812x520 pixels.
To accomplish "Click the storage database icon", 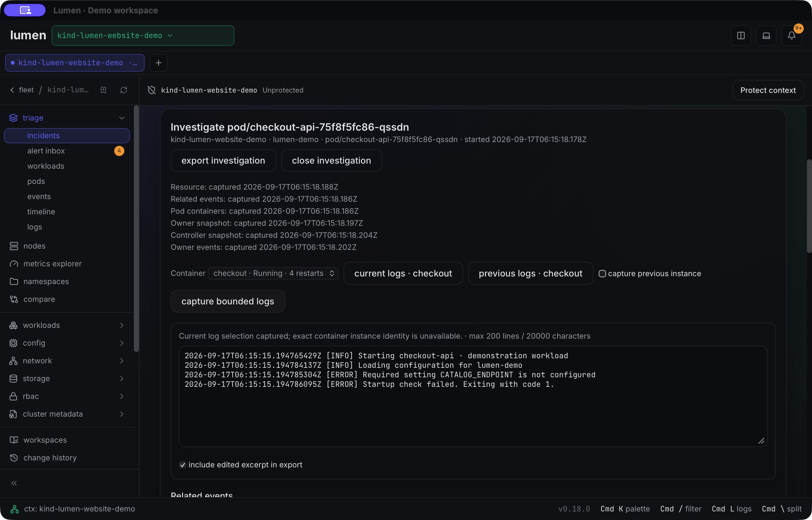I will point(13,379).
